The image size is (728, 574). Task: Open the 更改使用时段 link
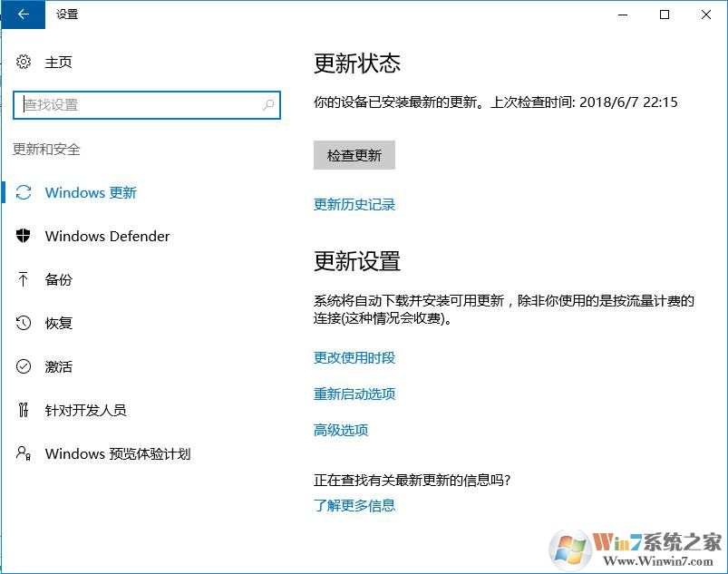pyautogui.click(x=354, y=357)
